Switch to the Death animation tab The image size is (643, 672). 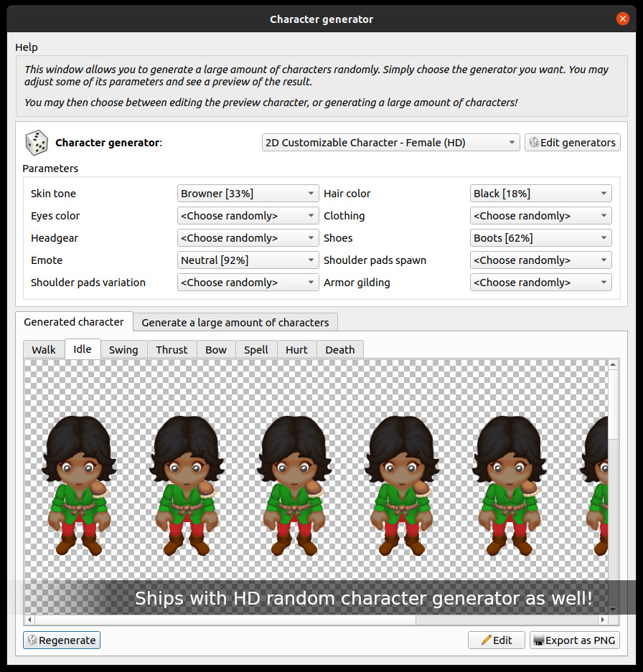click(339, 349)
